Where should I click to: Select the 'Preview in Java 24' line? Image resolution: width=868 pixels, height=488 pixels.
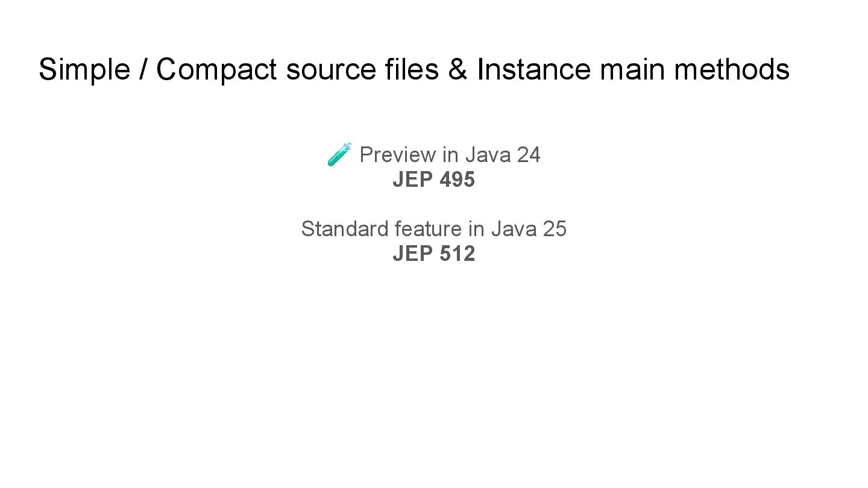450,155
